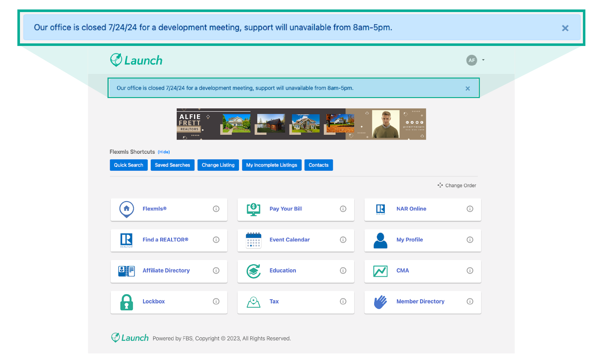Viewport: 603px width, 364px height.
Task: Click the My Profile person icon
Action: click(x=380, y=240)
